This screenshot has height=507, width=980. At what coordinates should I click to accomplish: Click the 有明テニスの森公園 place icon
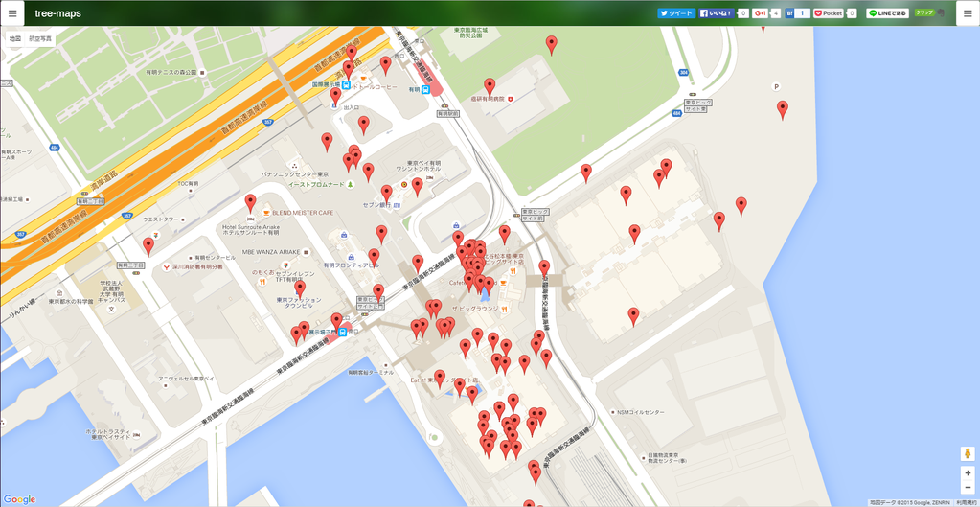[202, 73]
